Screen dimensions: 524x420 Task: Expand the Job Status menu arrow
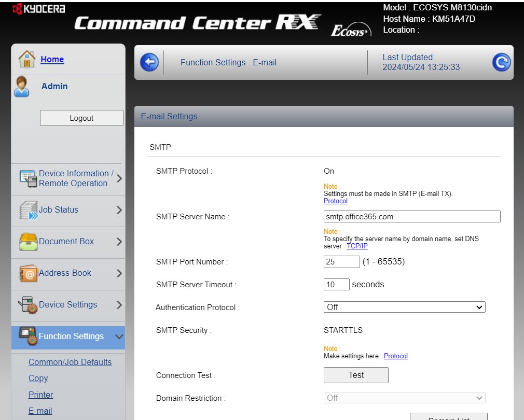[x=119, y=210]
